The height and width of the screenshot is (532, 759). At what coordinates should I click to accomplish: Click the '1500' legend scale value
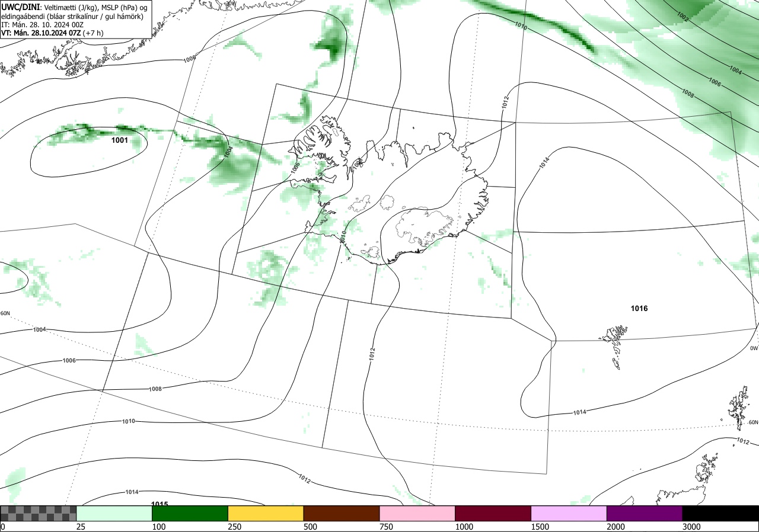pos(540,527)
